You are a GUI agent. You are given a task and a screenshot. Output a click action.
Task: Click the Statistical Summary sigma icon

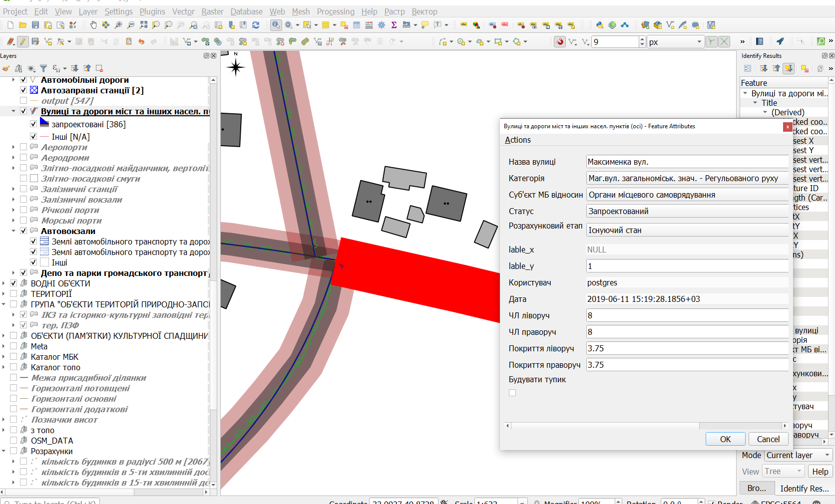click(x=394, y=25)
